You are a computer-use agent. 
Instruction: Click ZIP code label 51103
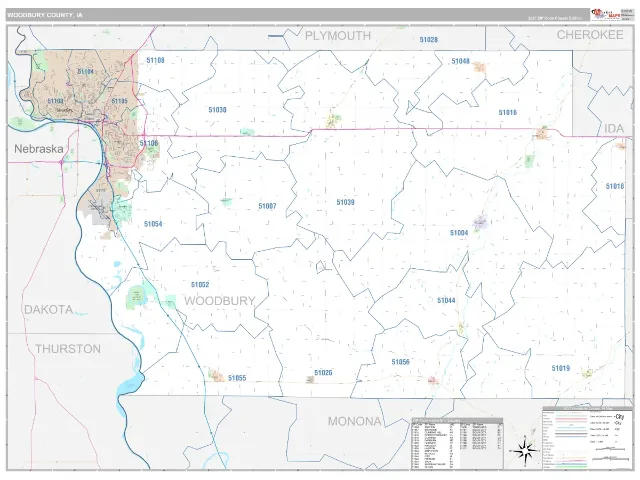56,101
